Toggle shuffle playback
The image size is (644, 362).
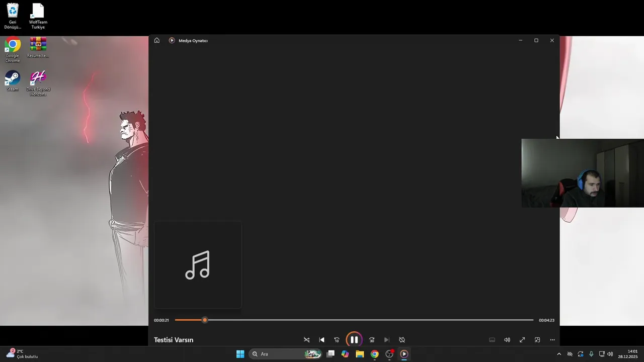point(306,340)
